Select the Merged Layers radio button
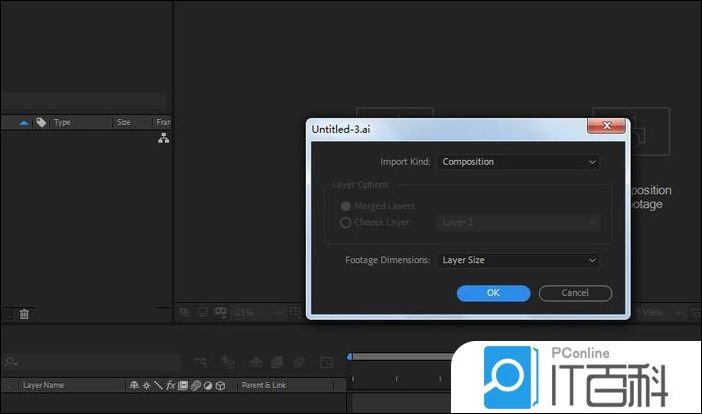This screenshot has width=702, height=414. point(346,206)
